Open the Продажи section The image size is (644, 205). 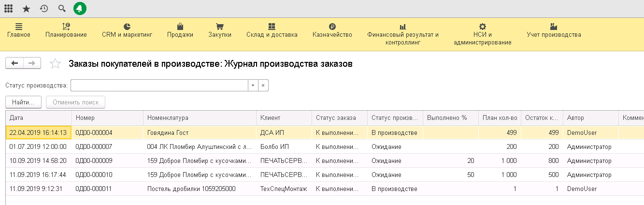180,30
